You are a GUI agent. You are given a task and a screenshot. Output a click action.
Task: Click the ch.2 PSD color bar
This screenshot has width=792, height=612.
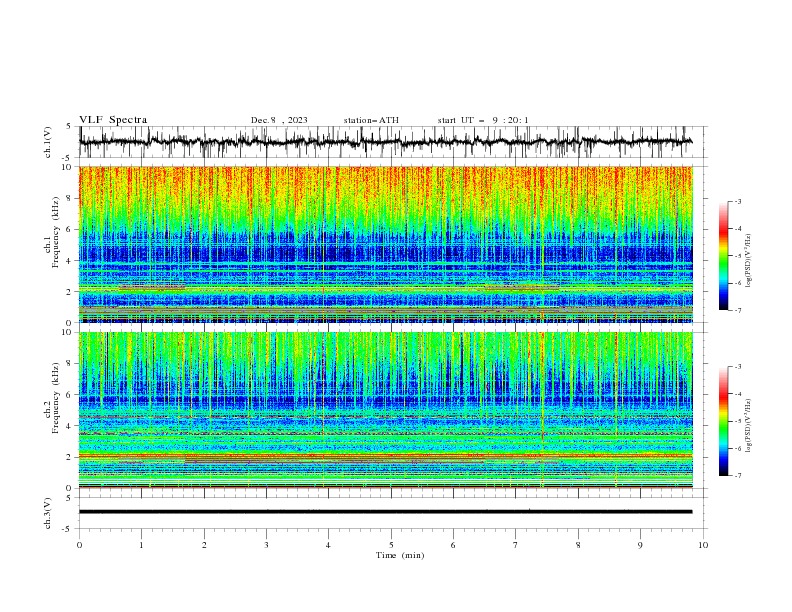point(724,421)
